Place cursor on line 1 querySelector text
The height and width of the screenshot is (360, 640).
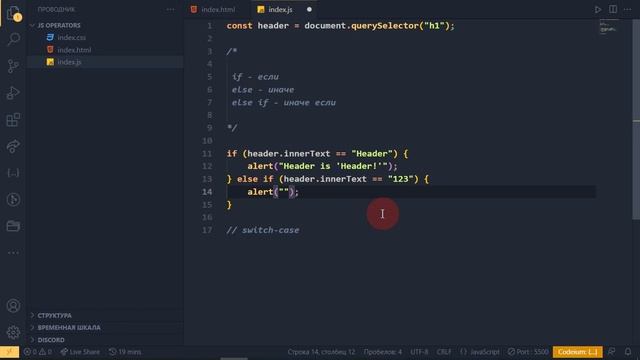point(384,26)
